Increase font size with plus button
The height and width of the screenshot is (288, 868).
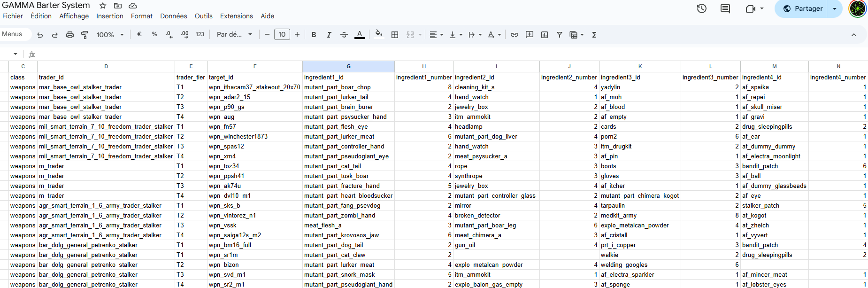pyautogui.click(x=297, y=34)
